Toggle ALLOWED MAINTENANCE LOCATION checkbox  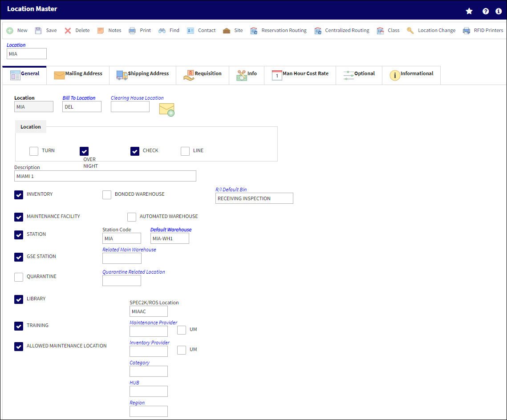coord(19,347)
